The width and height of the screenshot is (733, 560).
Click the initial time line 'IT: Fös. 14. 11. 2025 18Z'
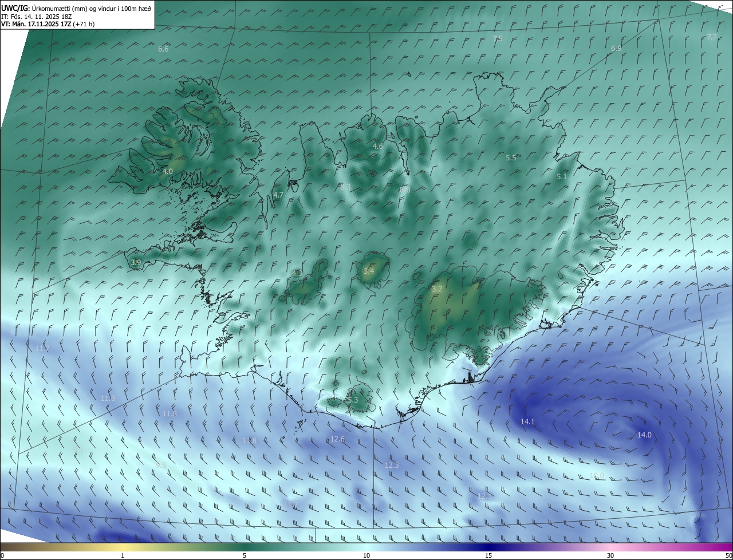coord(36,16)
